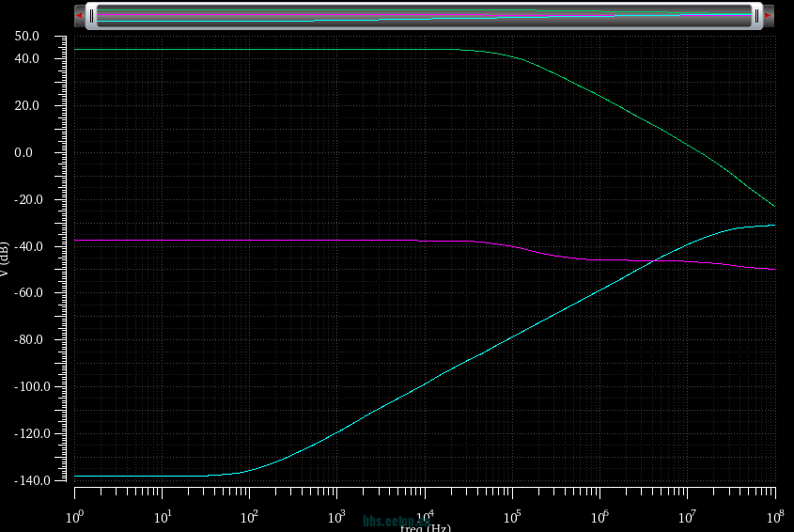Click the '50.0' y-axis label

tap(27, 36)
